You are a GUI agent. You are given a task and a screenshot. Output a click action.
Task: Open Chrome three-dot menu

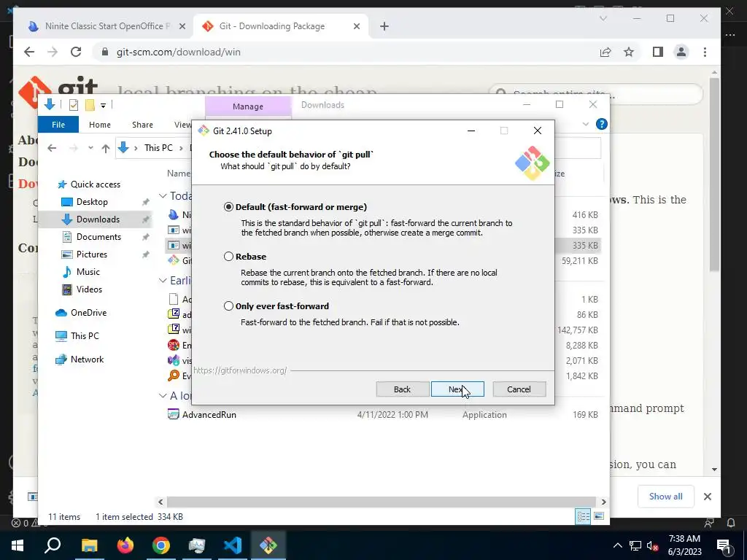(705, 52)
